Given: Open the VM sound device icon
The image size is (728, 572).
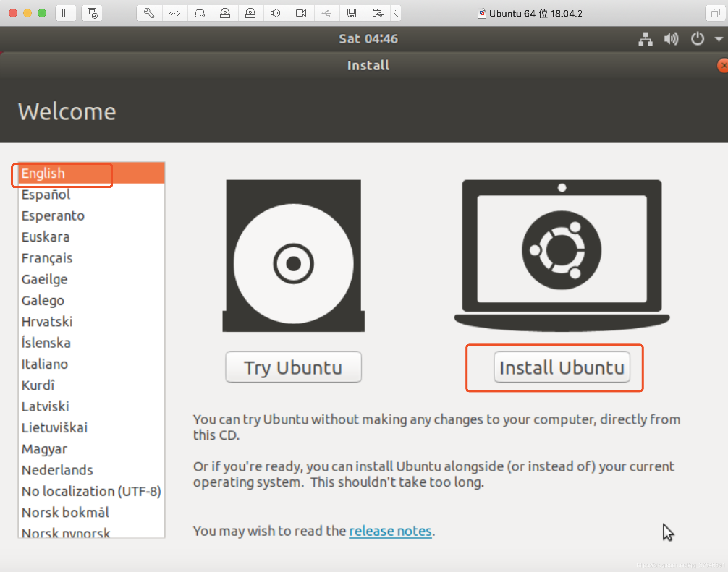Looking at the screenshot, I should pos(276,13).
